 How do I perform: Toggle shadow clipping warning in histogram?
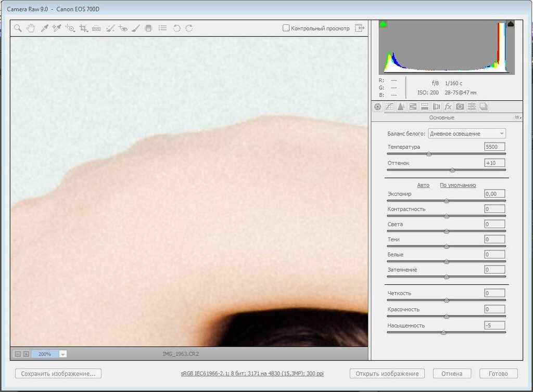coord(384,24)
